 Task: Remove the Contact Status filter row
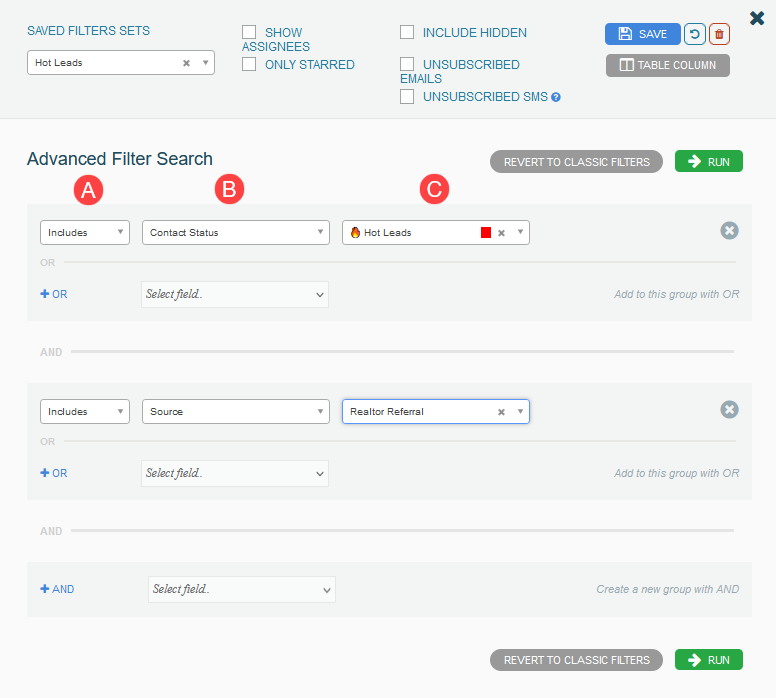[729, 231]
